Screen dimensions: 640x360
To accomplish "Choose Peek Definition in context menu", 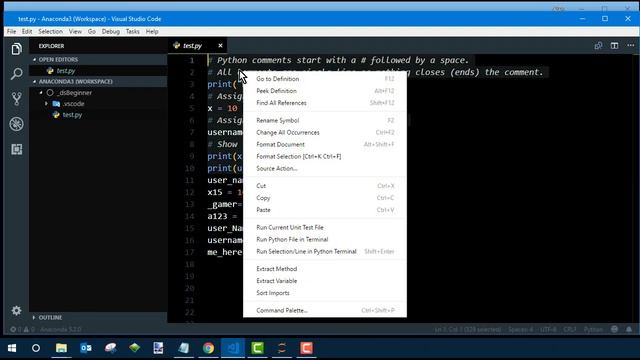I will [x=325, y=91].
